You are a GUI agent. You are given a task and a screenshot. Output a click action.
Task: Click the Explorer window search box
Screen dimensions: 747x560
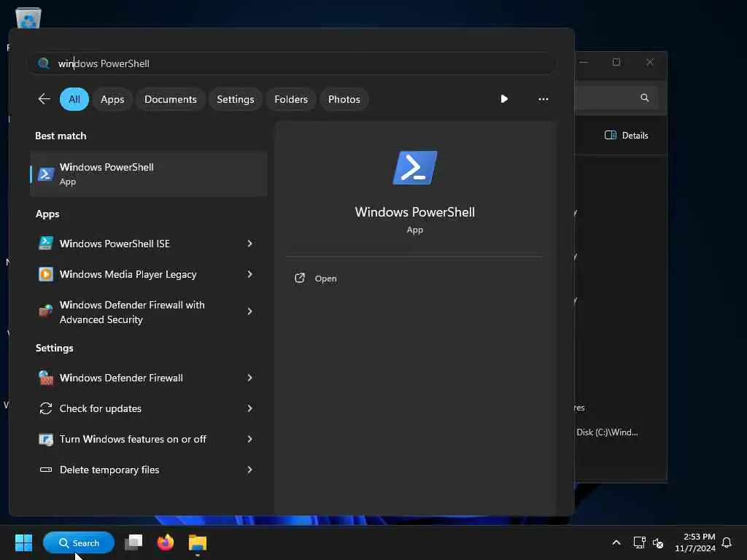(617, 98)
